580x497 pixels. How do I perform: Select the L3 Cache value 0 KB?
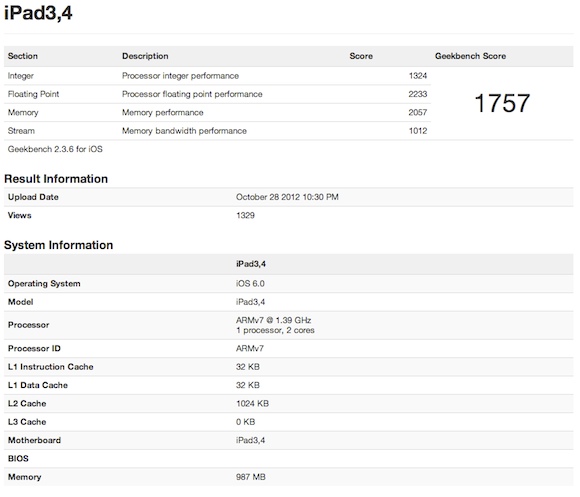click(x=246, y=422)
